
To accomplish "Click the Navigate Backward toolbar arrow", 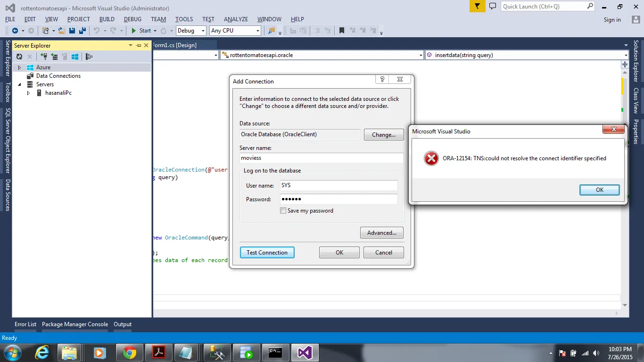I will pyautogui.click(x=15, y=31).
